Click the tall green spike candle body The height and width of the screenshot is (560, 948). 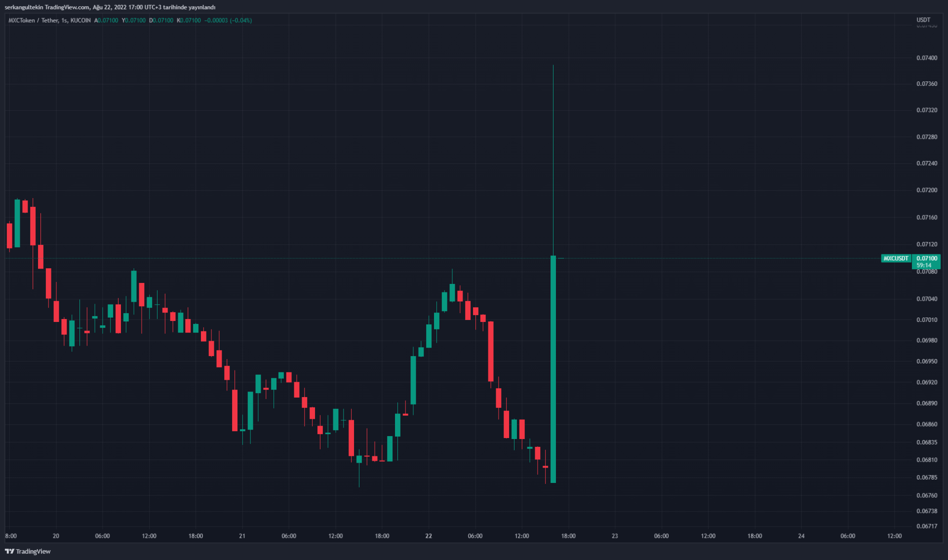(x=553, y=368)
